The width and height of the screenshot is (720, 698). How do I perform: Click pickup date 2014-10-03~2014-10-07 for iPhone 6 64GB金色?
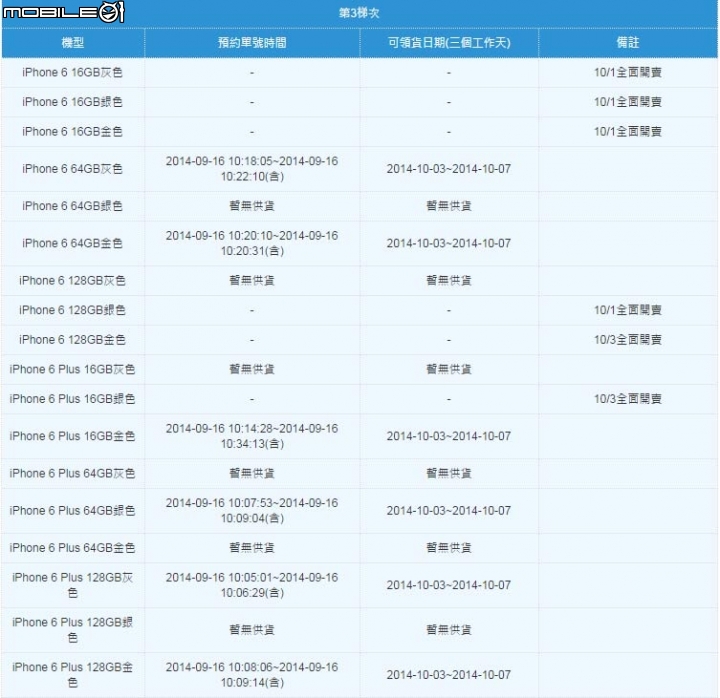(x=449, y=243)
